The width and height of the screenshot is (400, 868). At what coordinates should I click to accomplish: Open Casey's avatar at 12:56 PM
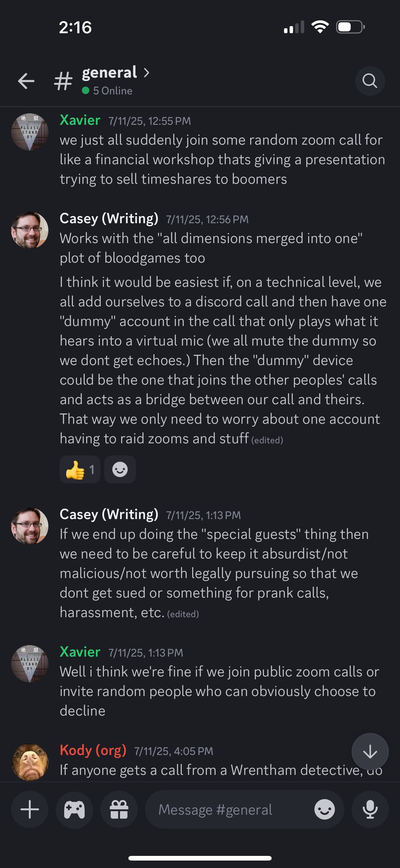pos(30,230)
